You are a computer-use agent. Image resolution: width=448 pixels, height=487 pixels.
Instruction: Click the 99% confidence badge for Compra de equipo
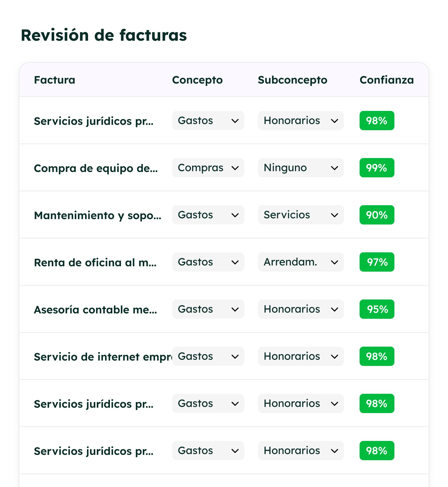point(377,168)
